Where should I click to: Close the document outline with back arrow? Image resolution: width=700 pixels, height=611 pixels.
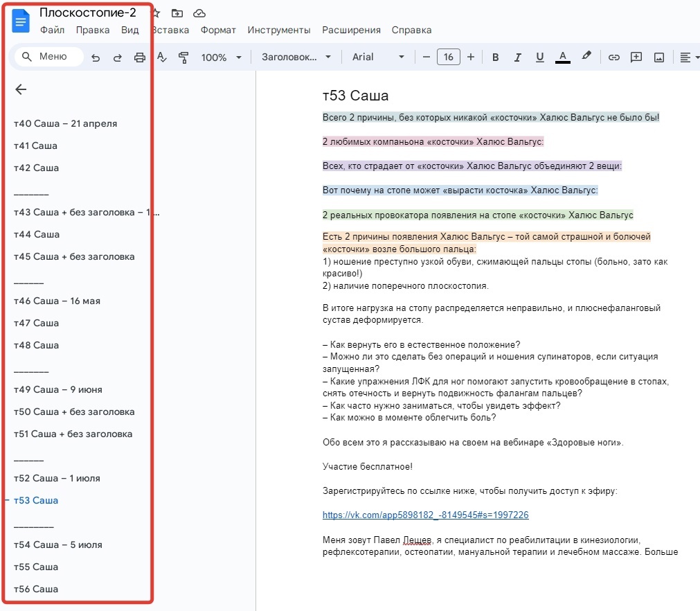click(x=21, y=89)
